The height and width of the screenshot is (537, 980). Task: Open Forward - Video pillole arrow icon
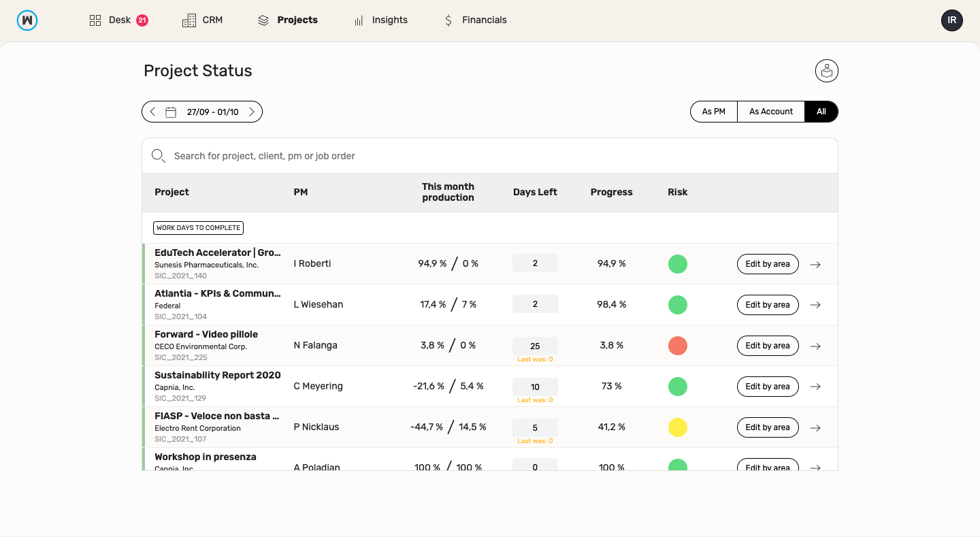pyautogui.click(x=815, y=346)
